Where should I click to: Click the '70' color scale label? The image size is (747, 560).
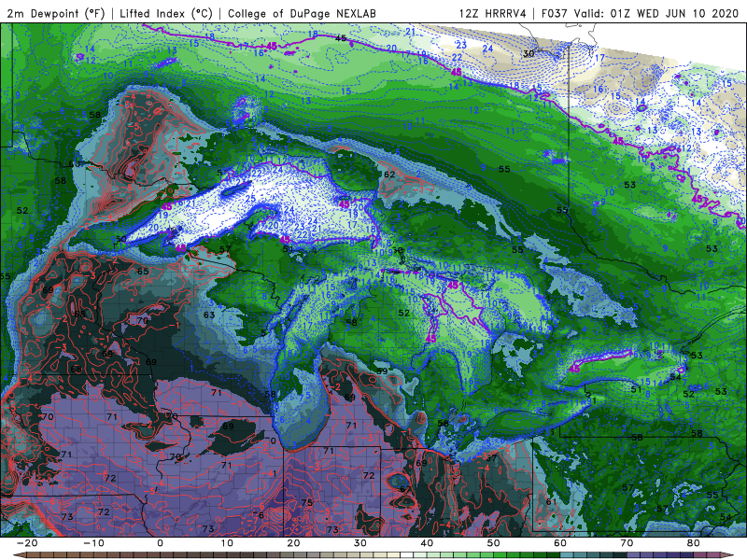(x=627, y=543)
